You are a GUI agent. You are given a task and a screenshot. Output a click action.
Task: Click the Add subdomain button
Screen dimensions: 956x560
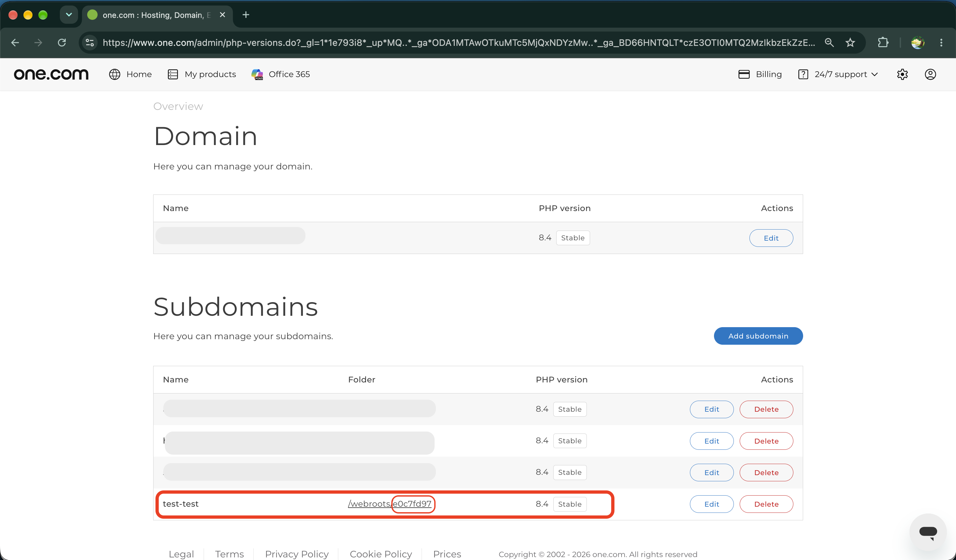click(758, 336)
